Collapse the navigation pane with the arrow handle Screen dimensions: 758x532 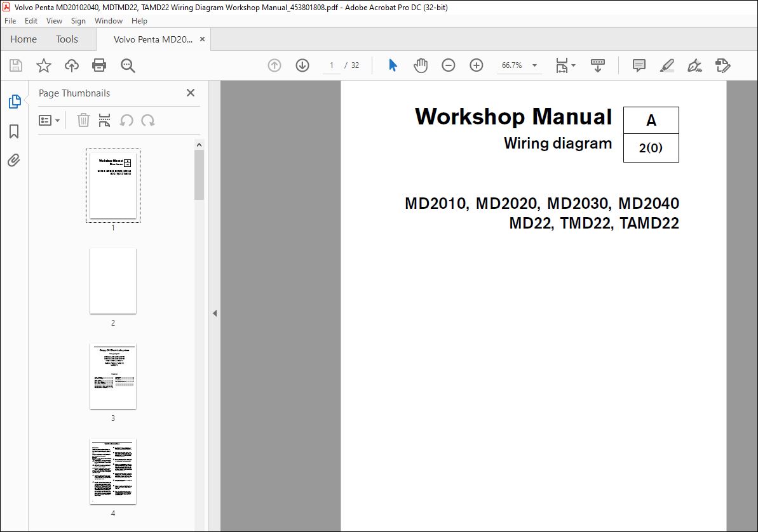(x=215, y=313)
